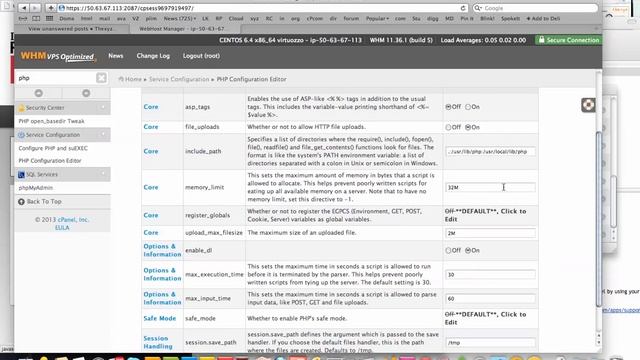The height and width of the screenshot is (360, 640).
Task: Set enable_dl to Off
Action: coord(448,251)
